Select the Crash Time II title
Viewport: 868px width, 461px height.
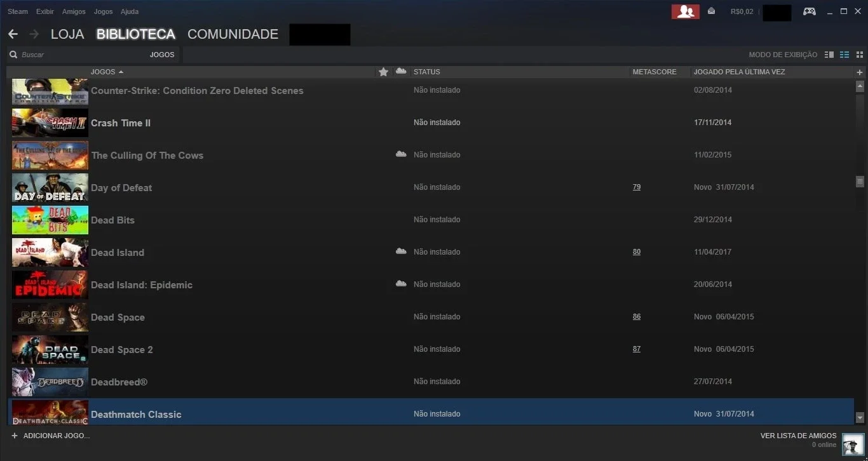pos(121,123)
